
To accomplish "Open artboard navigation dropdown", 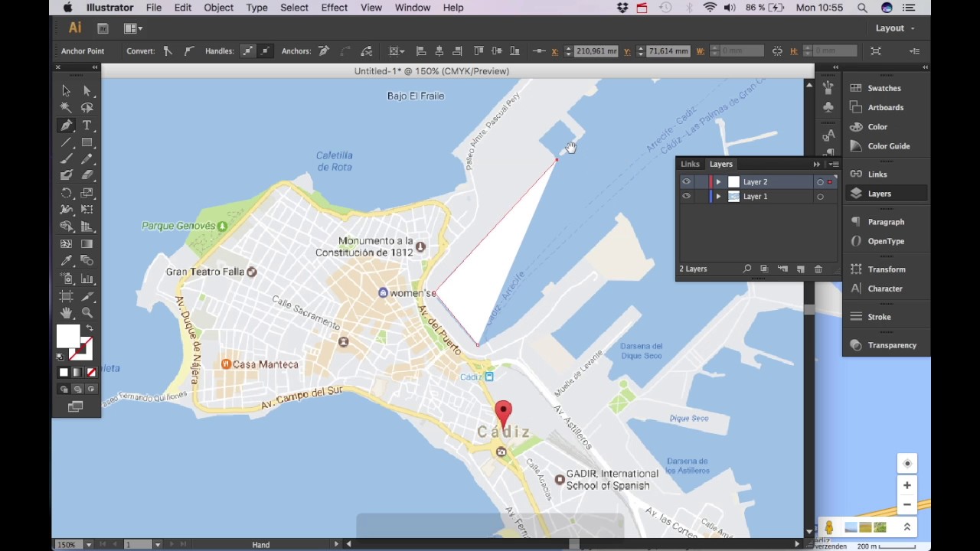I will click(157, 545).
